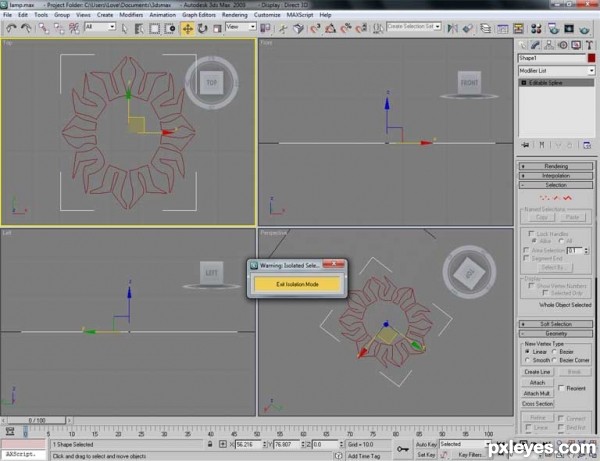The height and width of the screenshot is (461, 600).
Task: Switch to the Utilities hammer panel
Action: click(x=589, y=45)
